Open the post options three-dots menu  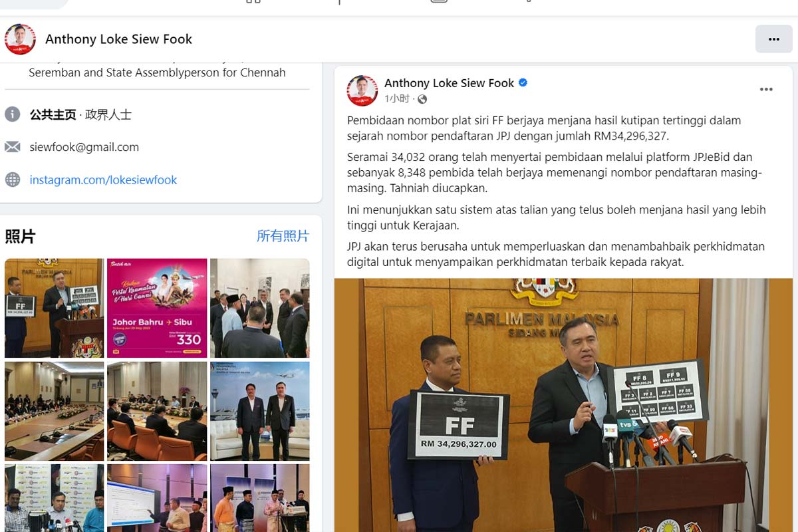[x=766, y=90]
